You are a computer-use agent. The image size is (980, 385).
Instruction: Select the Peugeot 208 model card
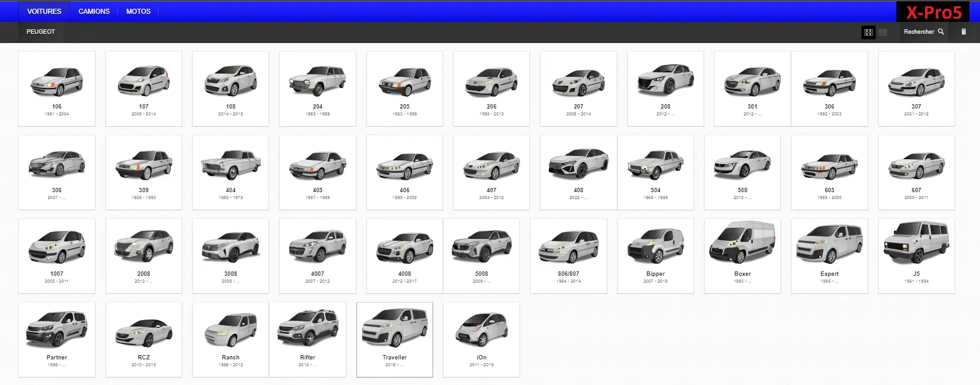665,89
